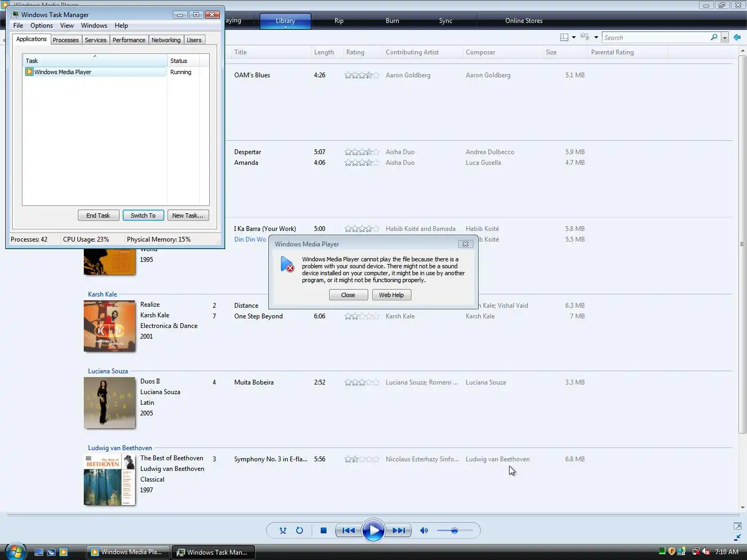Select Duos II album cover thumbnail
This screenshot has height=560, width=747.
109,403
